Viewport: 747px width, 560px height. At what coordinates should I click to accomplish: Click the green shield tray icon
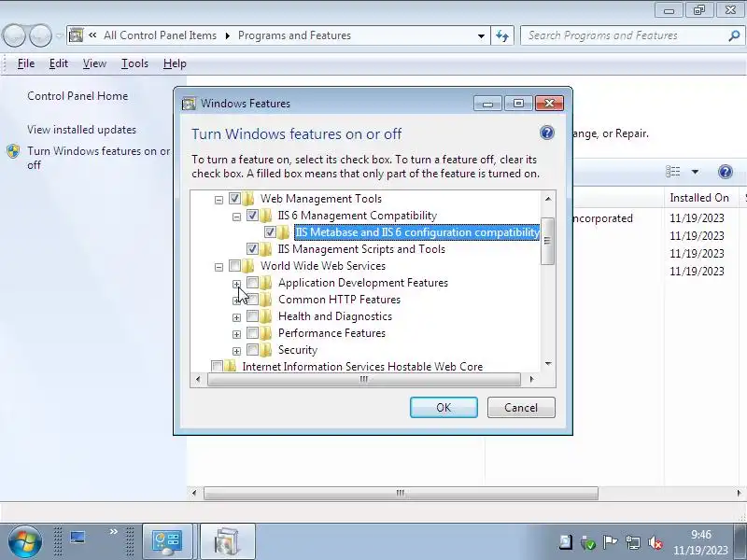[x=588, y=542]
